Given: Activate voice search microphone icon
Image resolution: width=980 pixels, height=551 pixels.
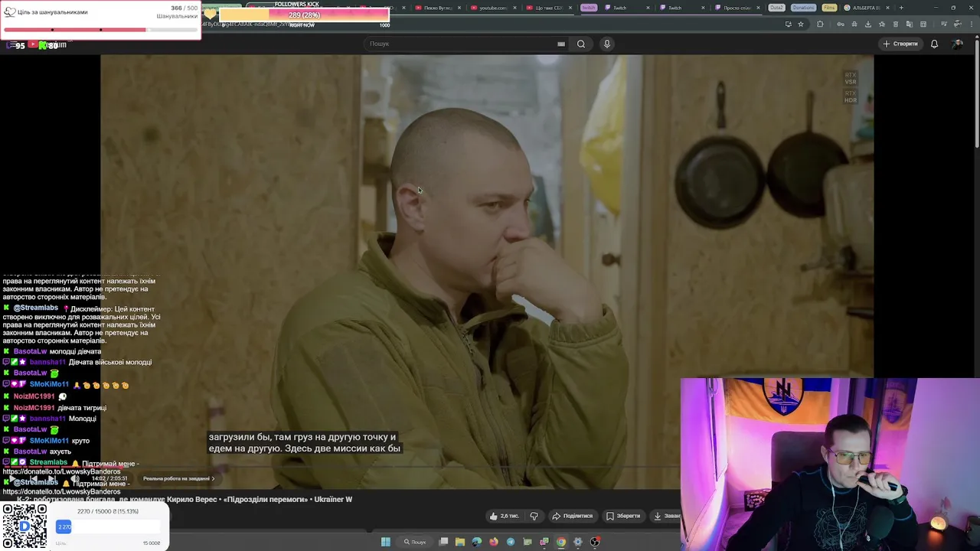Looking at the screenshot, I should [607, 44].
